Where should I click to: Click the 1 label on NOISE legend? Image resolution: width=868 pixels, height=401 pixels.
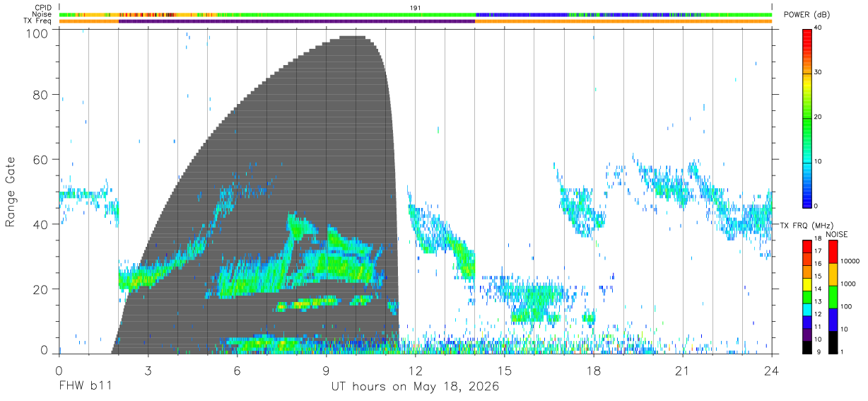coord(840,351)
